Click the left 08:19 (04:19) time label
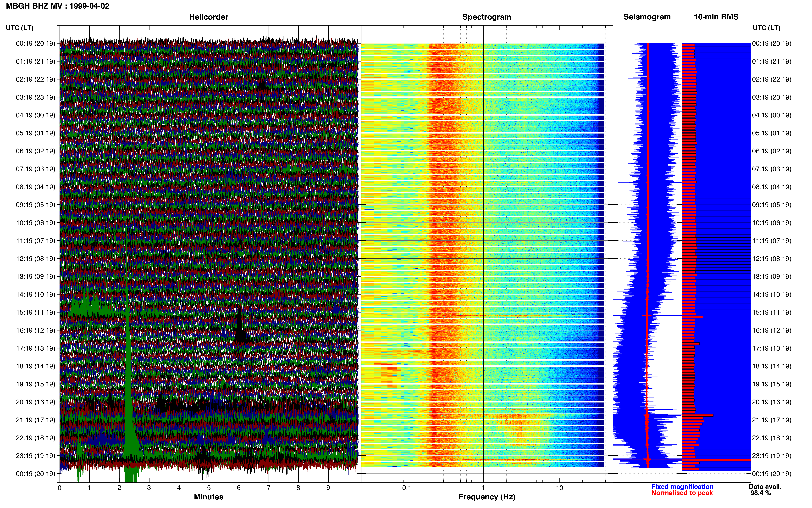The image size is (812, 508). click(x=36, y=187)
